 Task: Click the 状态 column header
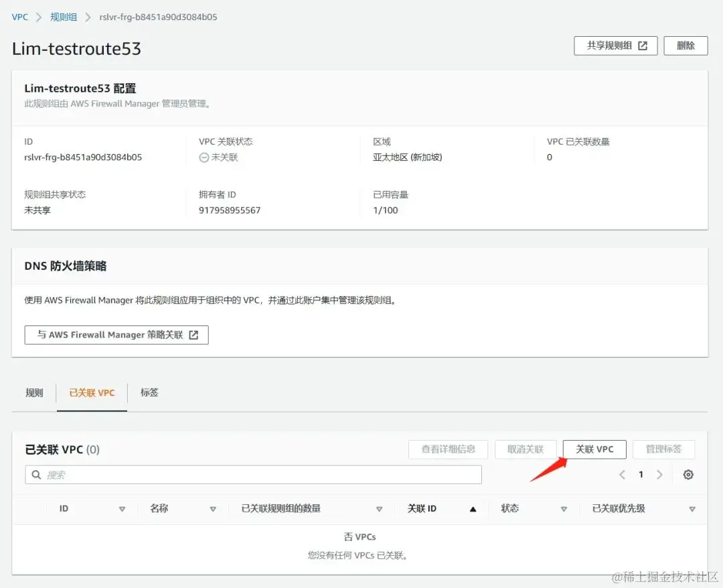pos(510,508)
